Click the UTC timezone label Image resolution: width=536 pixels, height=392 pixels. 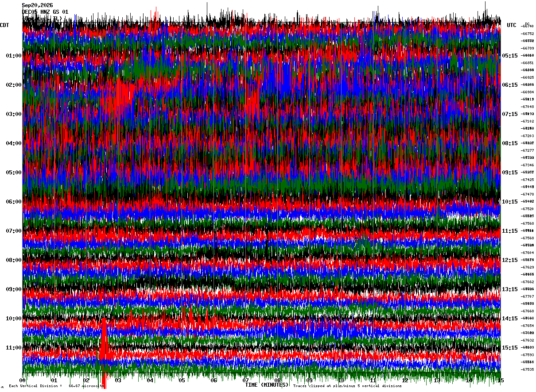click(x=512, y=25)
